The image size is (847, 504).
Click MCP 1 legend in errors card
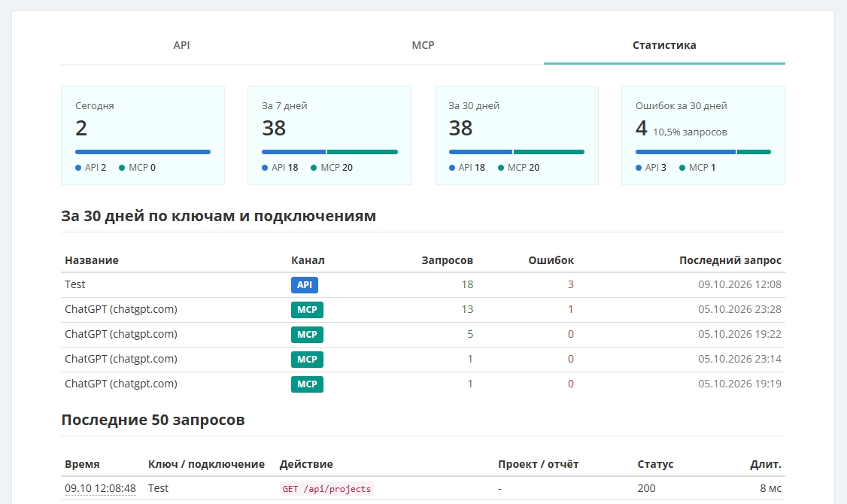697,168
